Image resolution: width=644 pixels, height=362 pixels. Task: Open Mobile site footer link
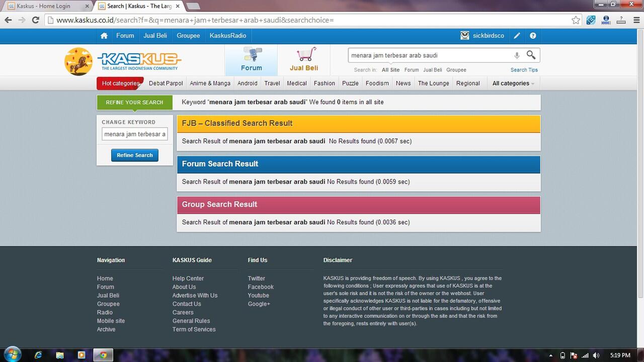click(111, 321)
